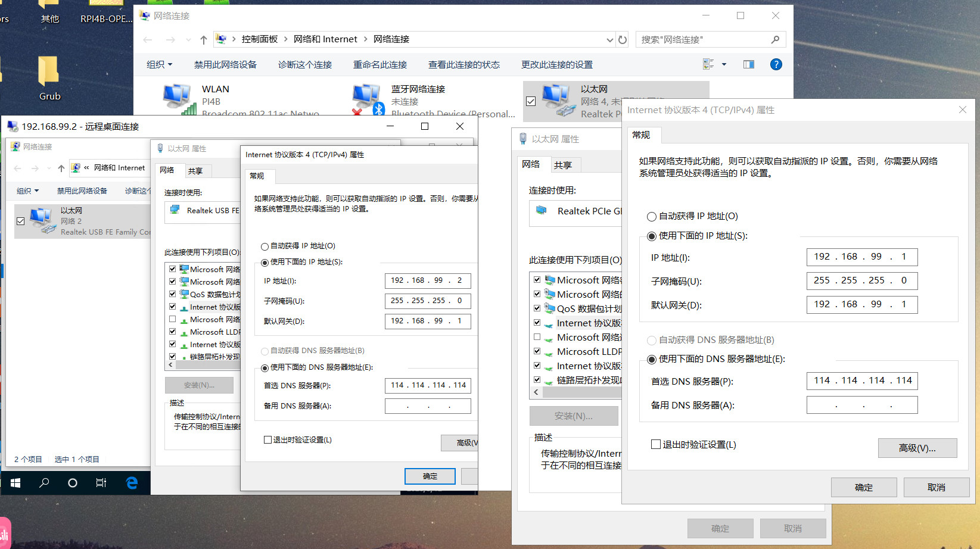
Task: Toggle QoS packet scheduler checkbox in Ethernet properties
Action: pyautogui.click(x=537, y=308)
